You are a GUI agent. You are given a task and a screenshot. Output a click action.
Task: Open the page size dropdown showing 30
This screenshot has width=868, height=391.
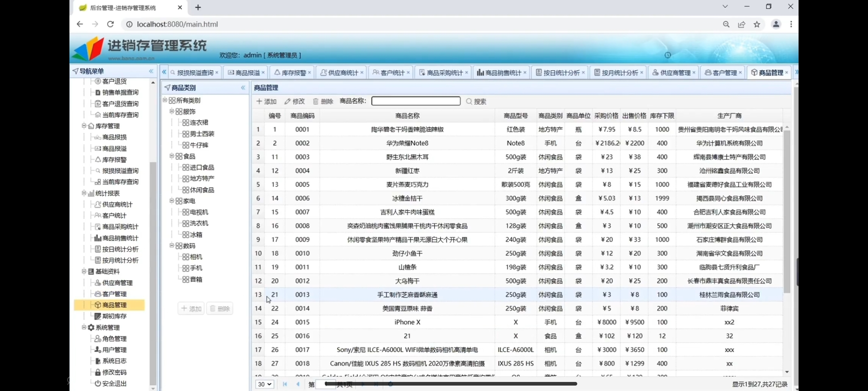264,384
